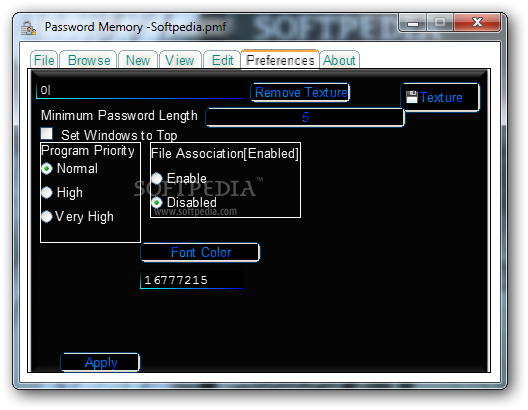This screenshot has width=528, height=410.
Task: Click the 'Program Priority' group label
Action: [x=88, y=150]
